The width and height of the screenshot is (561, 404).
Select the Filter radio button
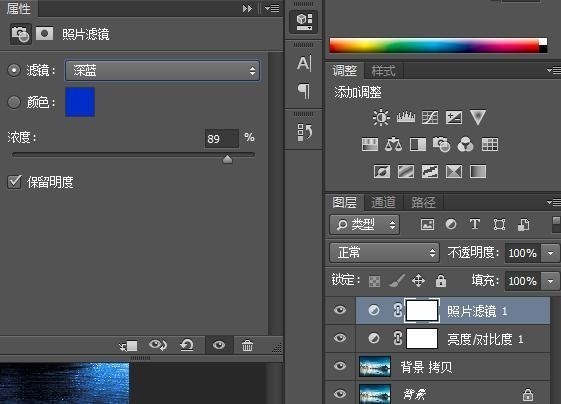(14, 70)
